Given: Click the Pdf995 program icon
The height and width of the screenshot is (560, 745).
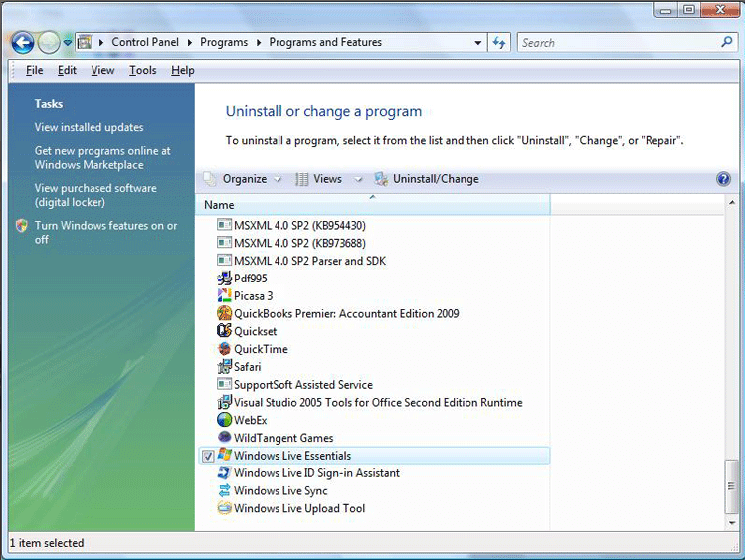Looking at the screenshot, I should [224, 278].
